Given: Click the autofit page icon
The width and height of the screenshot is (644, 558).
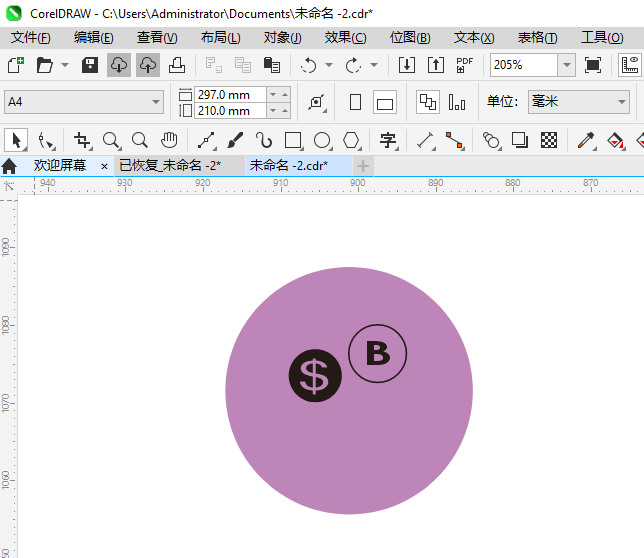Looking at the screenshot, I should [317, 102].
